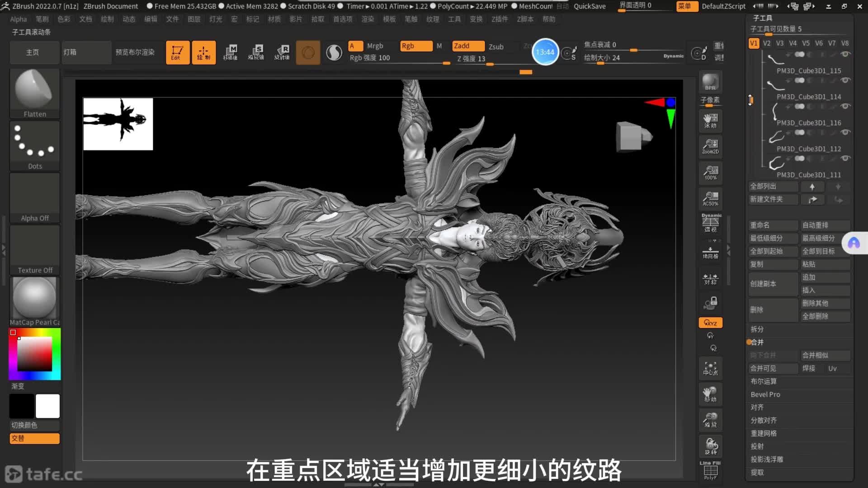Activate the Edit mode button

(x=177, y=52)
